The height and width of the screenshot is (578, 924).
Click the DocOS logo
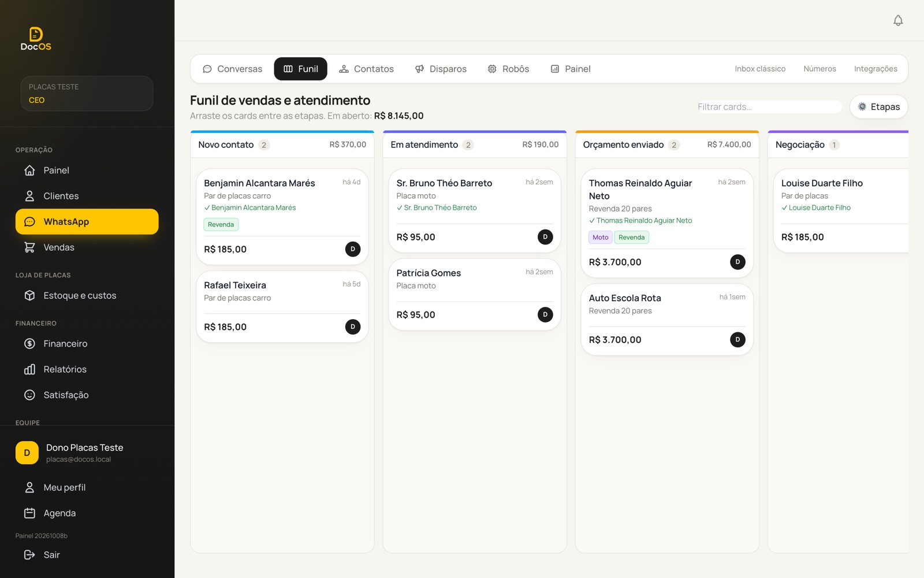(x=36, y=39)
